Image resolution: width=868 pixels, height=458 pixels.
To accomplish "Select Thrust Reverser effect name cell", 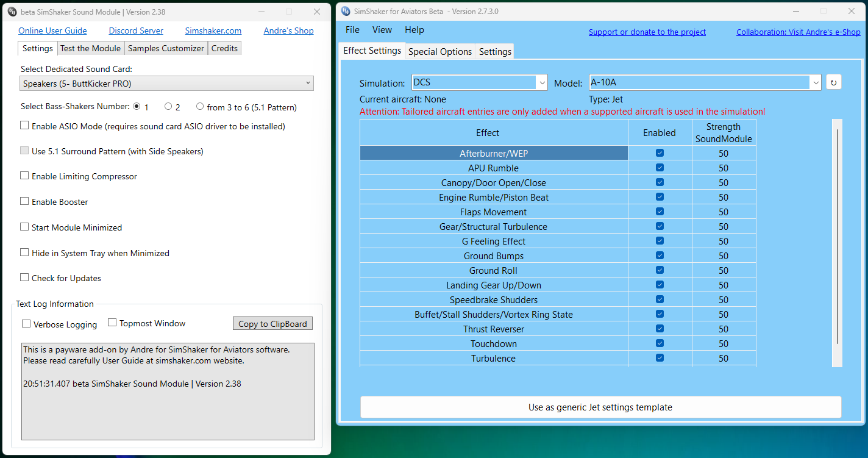I will coord(494,329).
